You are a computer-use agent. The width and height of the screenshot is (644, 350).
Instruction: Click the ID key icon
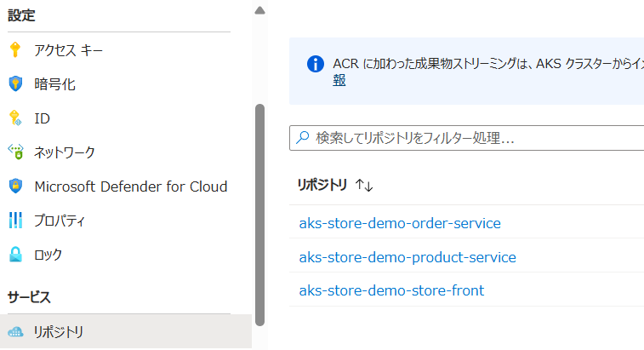15,118
